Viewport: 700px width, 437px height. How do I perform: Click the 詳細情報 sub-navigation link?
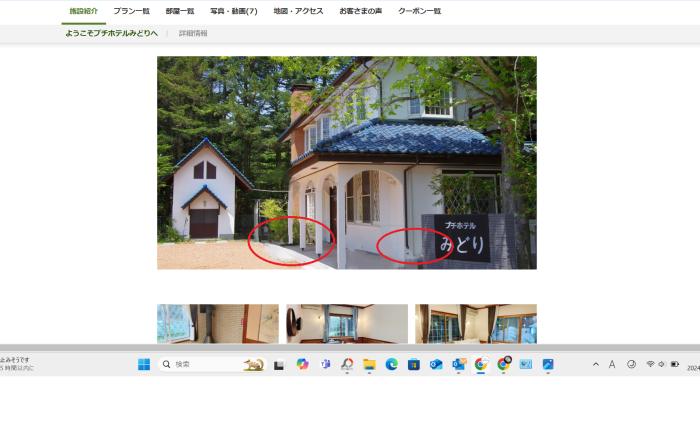point(193,34)
